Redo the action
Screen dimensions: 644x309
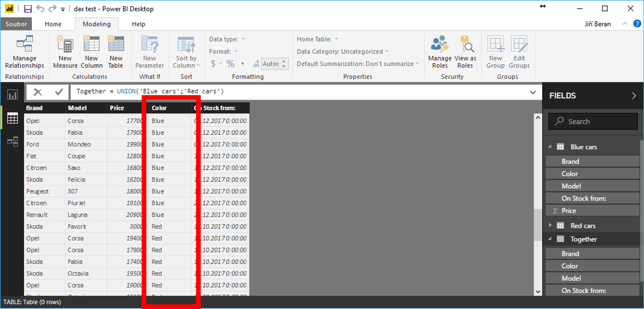[52, 9]
